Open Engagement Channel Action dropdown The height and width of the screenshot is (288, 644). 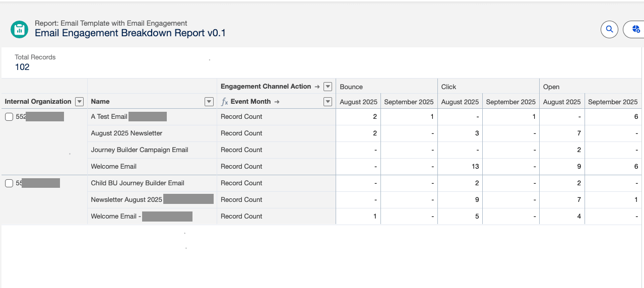pos(328,87)
